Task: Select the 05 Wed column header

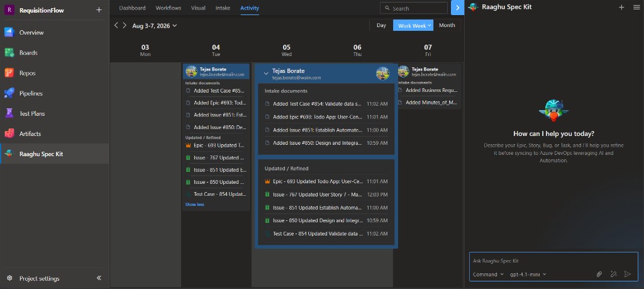Action: pos(287,50)
